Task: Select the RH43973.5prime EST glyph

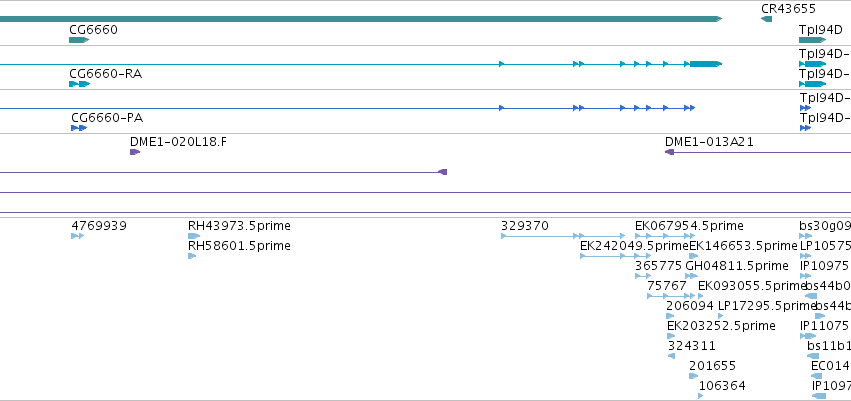Action: pos(194,236)
